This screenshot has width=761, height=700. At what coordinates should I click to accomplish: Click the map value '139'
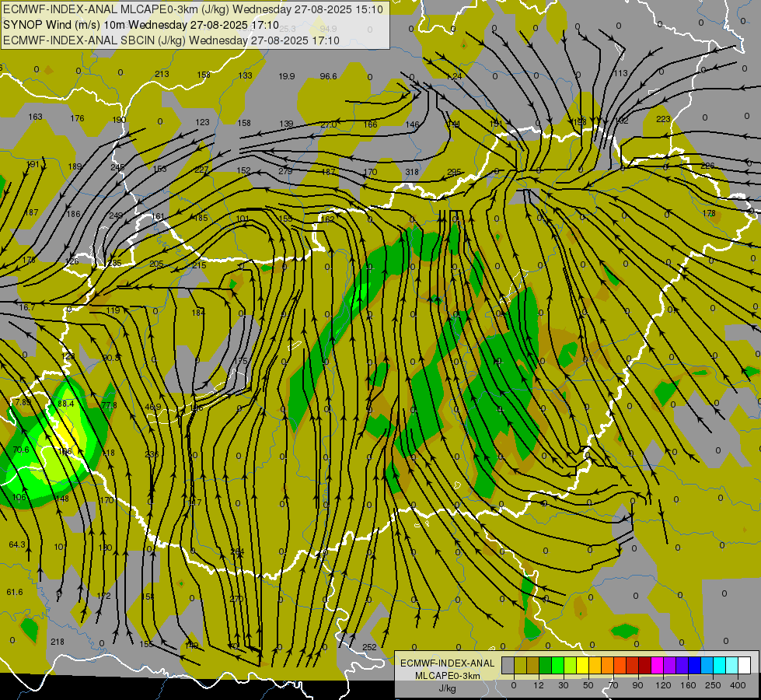tap(286, 124)
